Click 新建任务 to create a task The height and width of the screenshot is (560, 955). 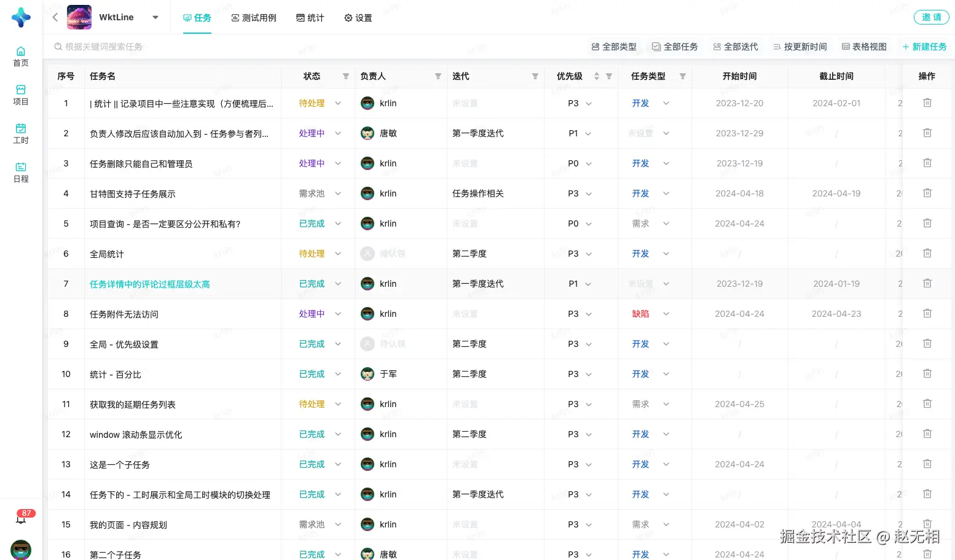pyautogui.click(x=924, y=47)
